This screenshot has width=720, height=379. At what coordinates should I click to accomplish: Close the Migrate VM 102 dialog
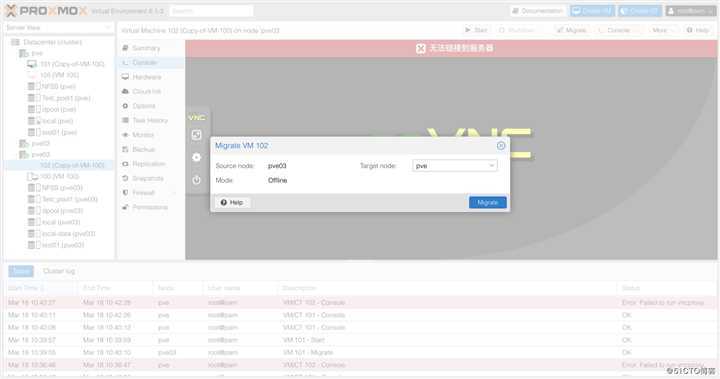coord(501,146)
